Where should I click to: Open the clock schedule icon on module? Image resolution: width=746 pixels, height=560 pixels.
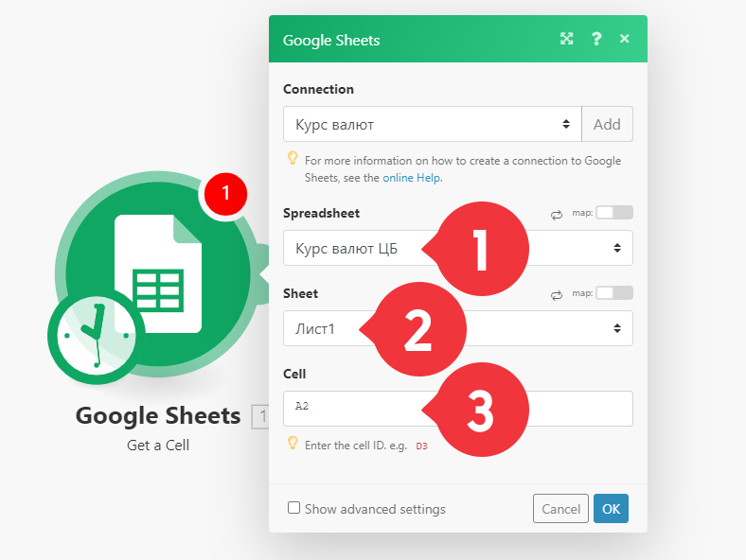click(x=97, y=336)
